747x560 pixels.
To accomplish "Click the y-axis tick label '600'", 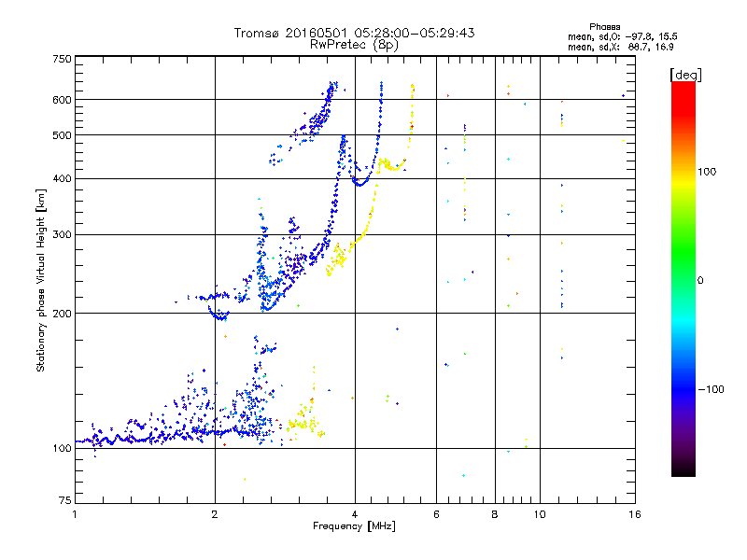I will pyautogui.click(x=62, y=100).
